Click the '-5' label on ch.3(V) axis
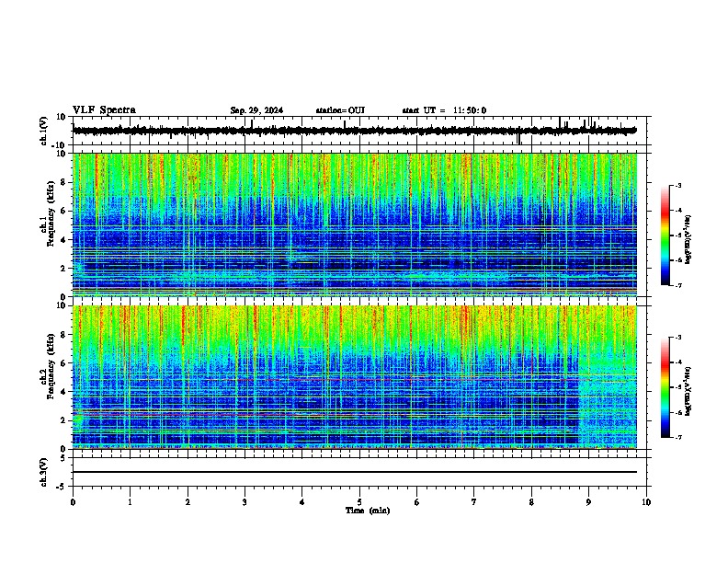 pos(62,487)
